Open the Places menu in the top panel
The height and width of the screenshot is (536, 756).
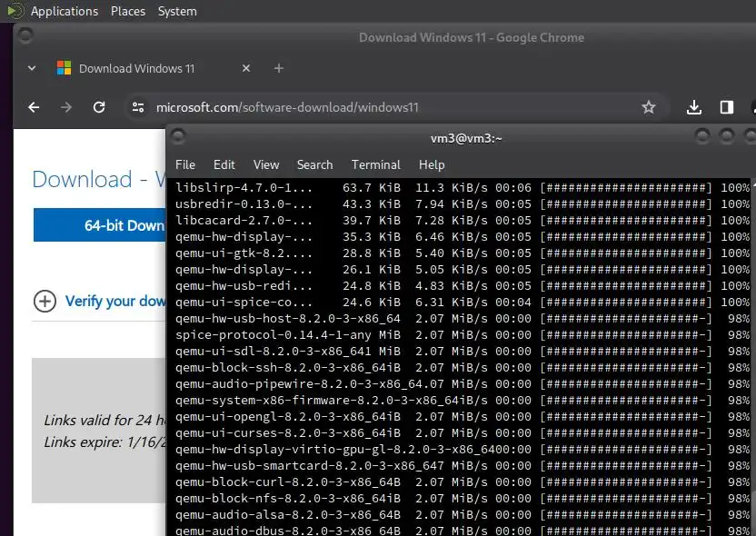[128, 11]
